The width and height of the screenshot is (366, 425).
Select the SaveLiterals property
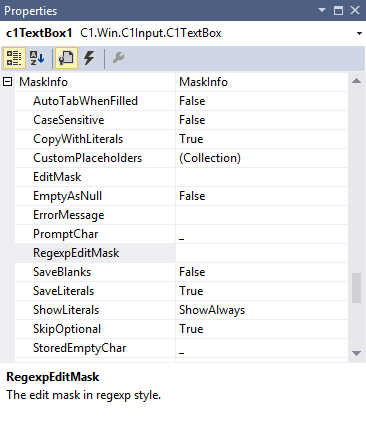click(95, 291)
